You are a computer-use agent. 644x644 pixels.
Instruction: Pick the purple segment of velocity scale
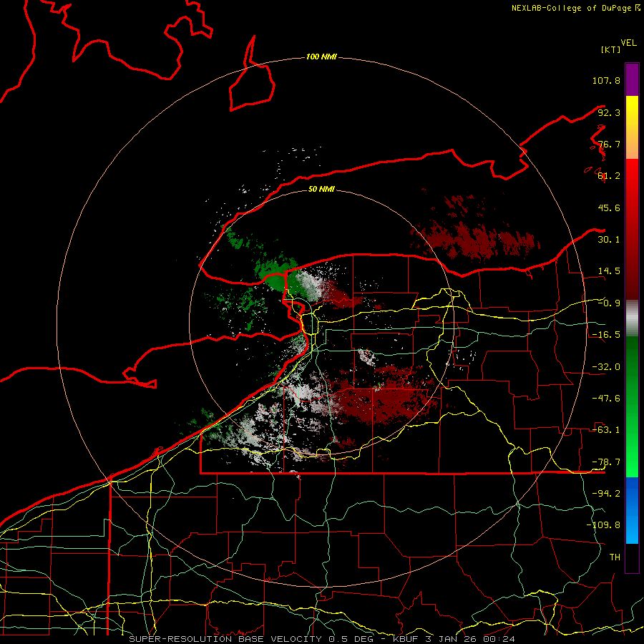(632, 79)
